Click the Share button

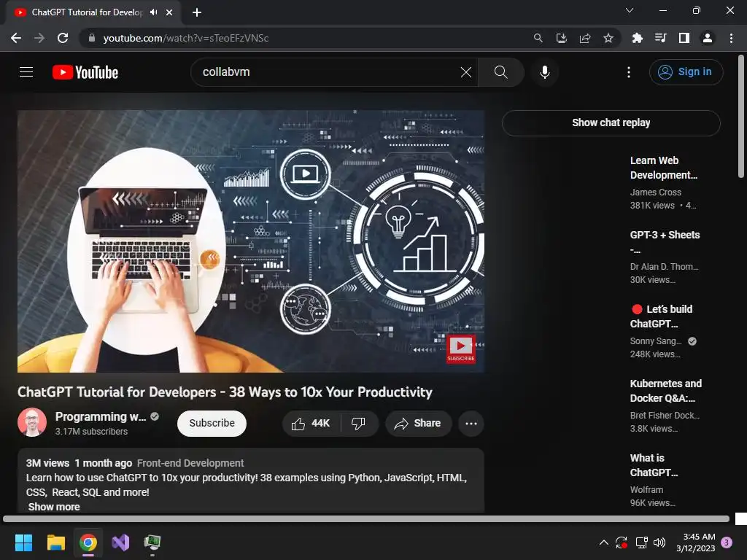pyautogui.click(x=418, y=424)
